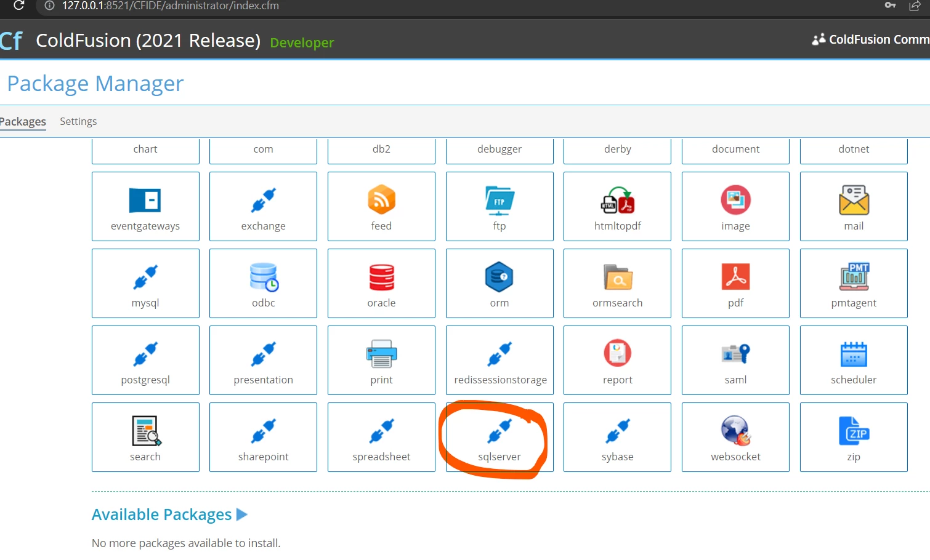Click 'No more packages available to install.' text
This screenshot has width=930, height=560.
(x=186, y=543)
